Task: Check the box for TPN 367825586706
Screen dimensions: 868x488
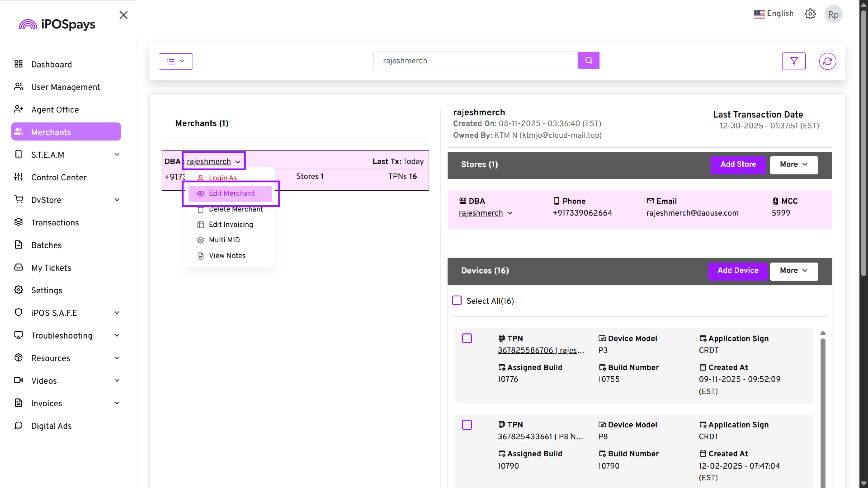Action: 467,338
